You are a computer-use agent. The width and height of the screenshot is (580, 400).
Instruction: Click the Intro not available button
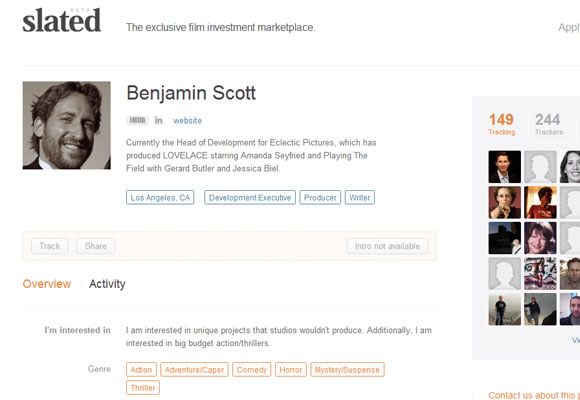(387, 246)
